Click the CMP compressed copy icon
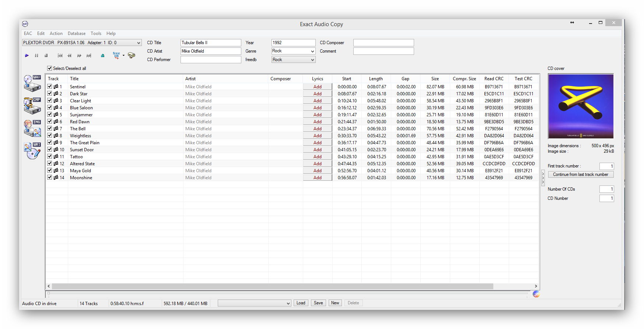 coord(32,106)
